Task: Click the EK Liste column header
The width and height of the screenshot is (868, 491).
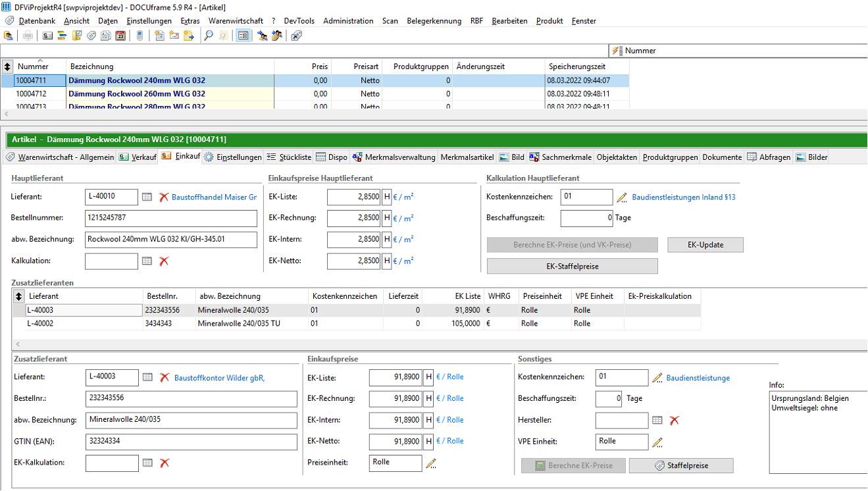Action: tap(453, 296)
